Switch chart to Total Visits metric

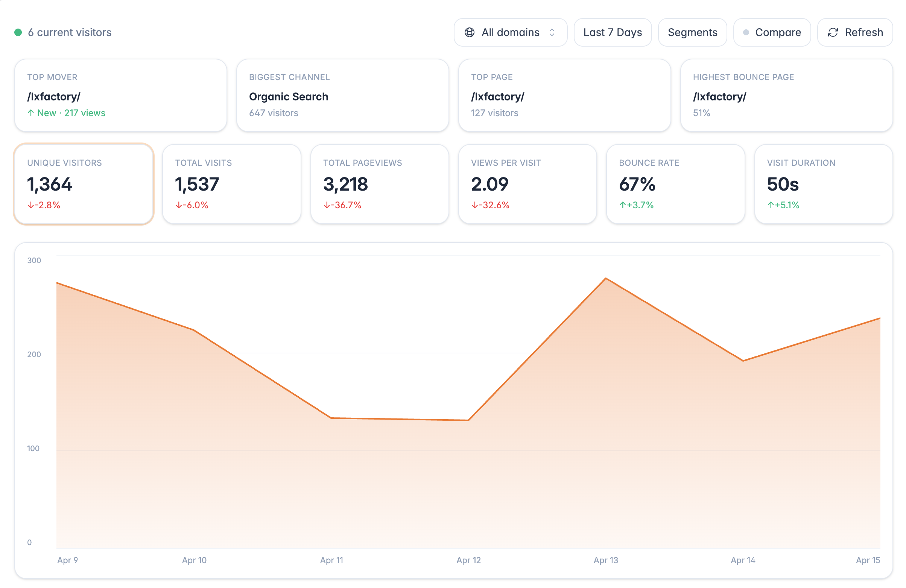pyautogui.click(x=231, y=184)
